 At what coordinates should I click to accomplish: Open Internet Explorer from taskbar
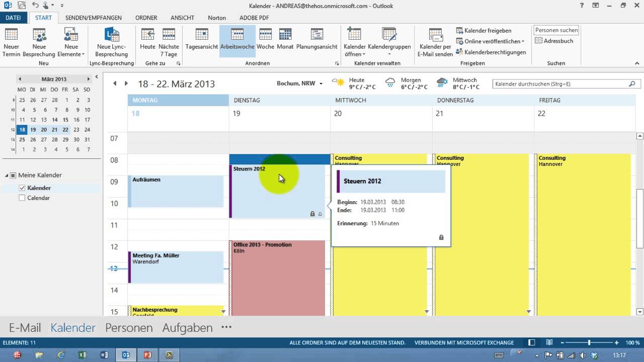click(61, 355)
